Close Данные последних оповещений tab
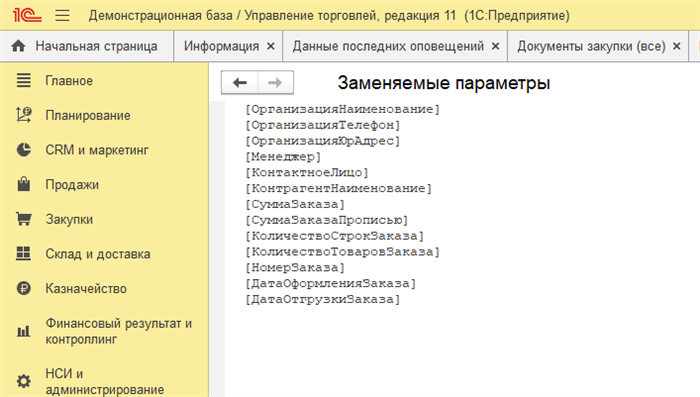The height and width of the screenshot is (397, 700). (x=496, y=46)
